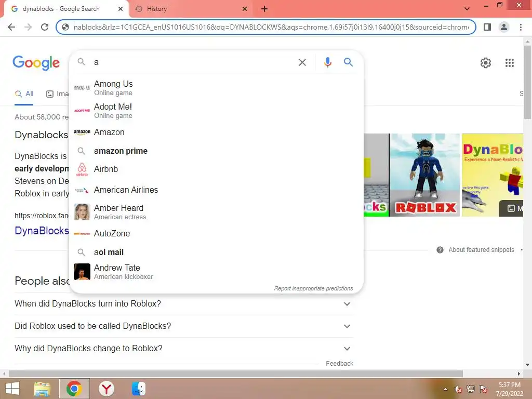
Task: Select the Images results tab
Action: pos(57,94)
